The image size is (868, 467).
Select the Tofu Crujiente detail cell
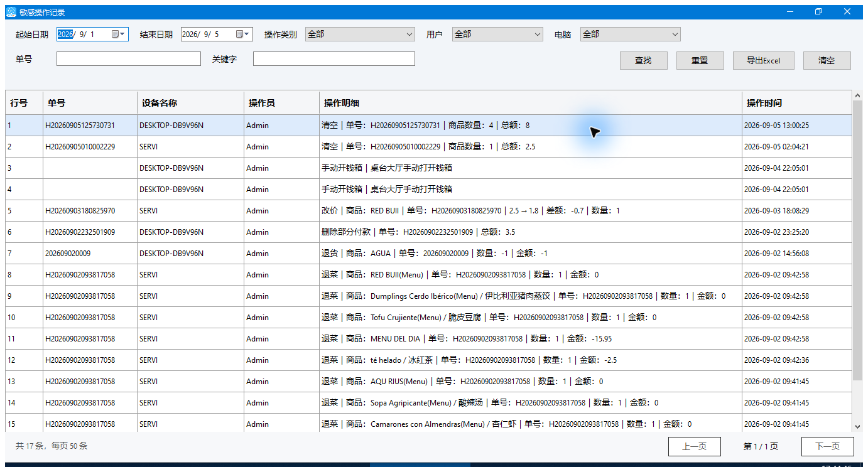tap(531, 318)
